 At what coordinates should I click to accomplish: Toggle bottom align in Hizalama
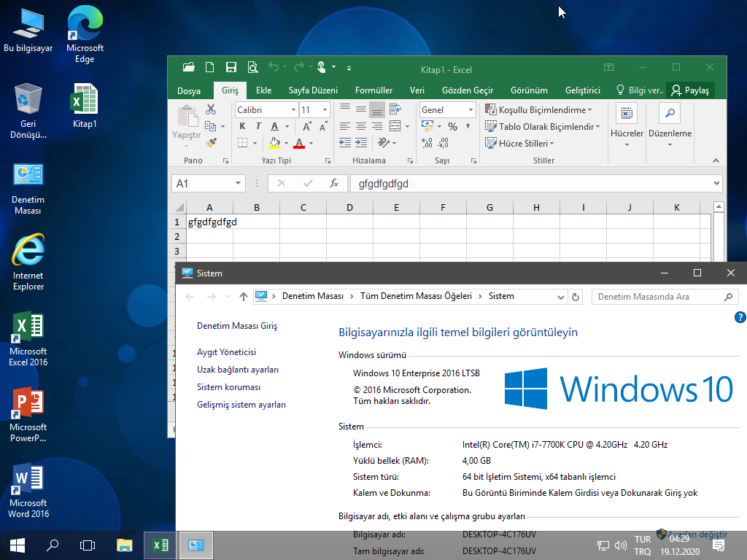[377, 110]
